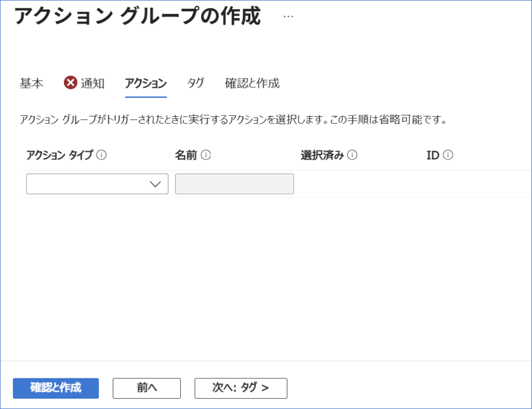The image size is (532, 409).
Task: Expand the アクション タイプ dropdown
Action: coord(97,184)
